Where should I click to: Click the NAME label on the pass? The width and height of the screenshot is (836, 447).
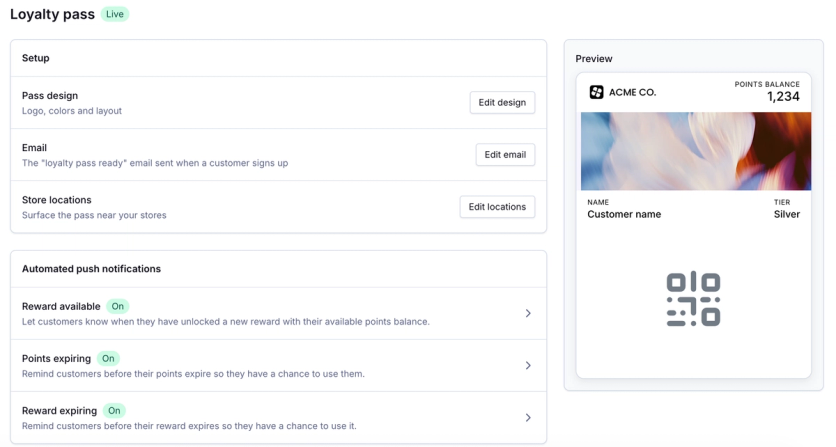[x=598, y=202]
